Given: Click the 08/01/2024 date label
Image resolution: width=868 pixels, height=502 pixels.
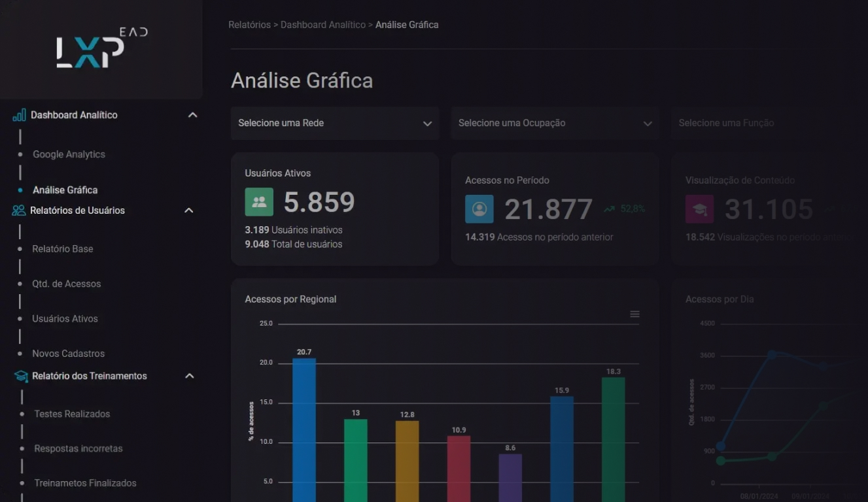Looking at the screenshot, I should 759,496.
